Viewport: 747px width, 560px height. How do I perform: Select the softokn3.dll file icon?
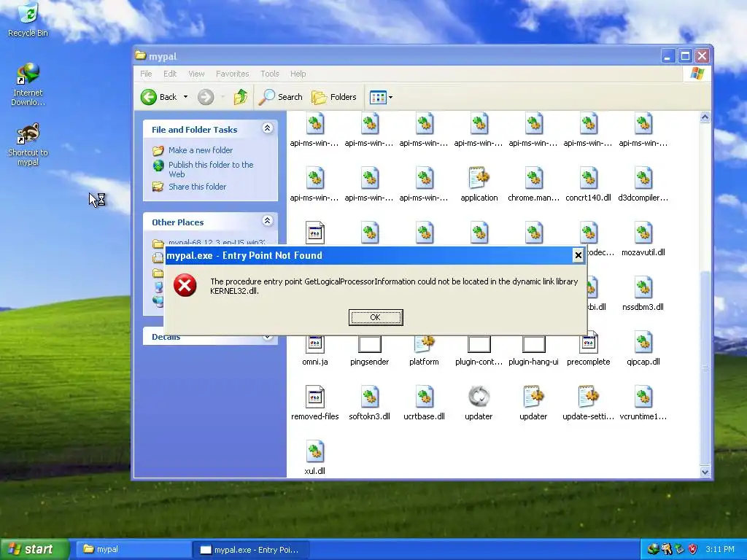point(370,396)
